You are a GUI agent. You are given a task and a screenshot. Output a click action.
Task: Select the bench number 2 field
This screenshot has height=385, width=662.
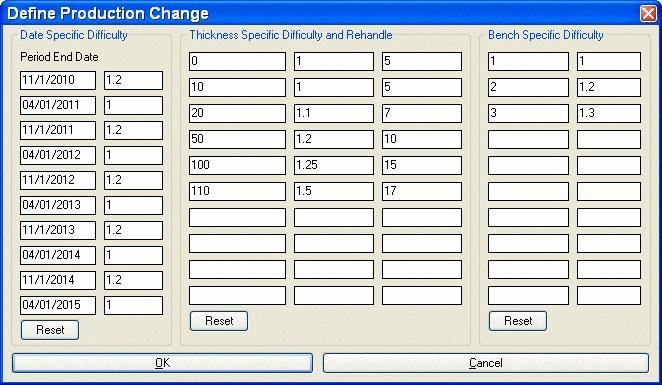click(x=528, y=87)
